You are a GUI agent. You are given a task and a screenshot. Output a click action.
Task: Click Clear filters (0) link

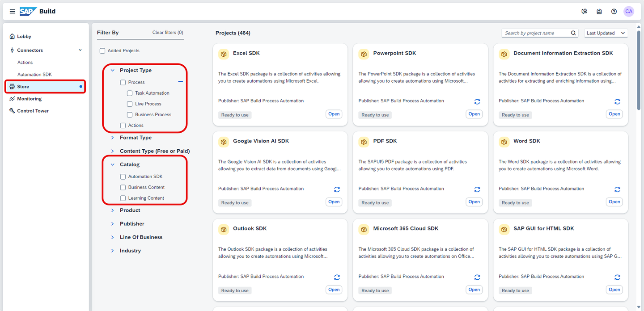[168, 33]
